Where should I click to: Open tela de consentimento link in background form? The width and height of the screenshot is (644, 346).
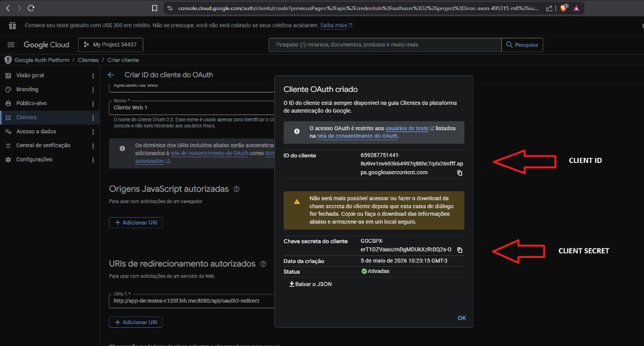pyautogui.click(x=209, y=153)
